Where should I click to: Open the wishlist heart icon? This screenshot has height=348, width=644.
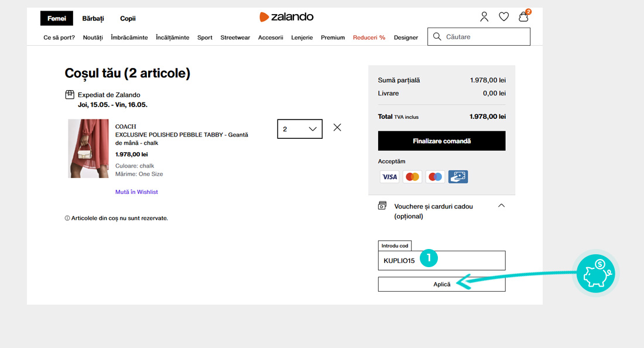(x=503, y=17)
